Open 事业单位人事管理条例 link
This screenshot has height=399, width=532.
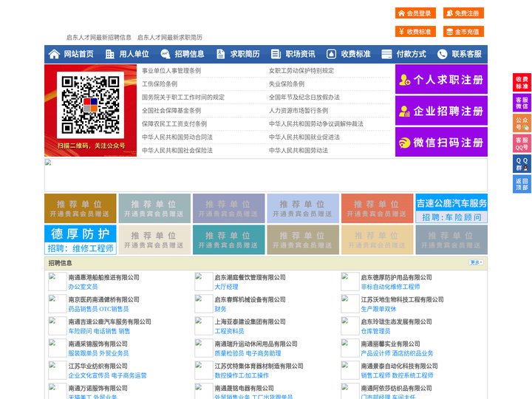tap(171, 71)
